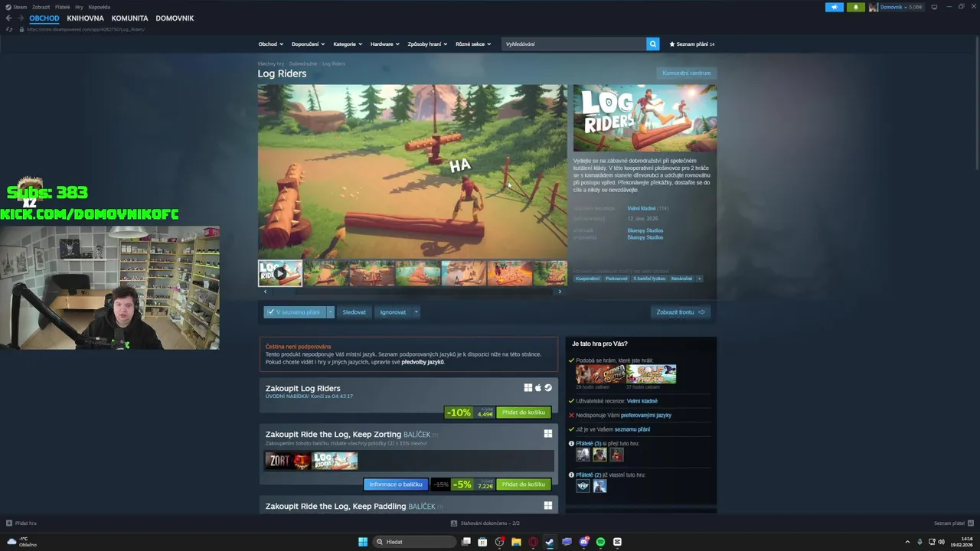Image resolution: width=980 pixels, height=551 pixels.
Task: Open the green notifications bell
Action: click(856, 7)
